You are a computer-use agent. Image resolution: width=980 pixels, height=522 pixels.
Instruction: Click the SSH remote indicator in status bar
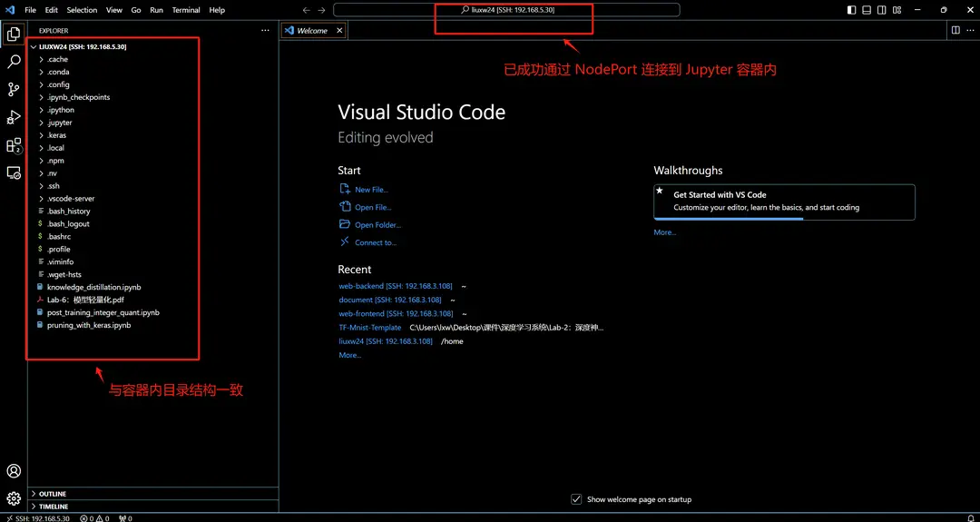coord(38,517)
